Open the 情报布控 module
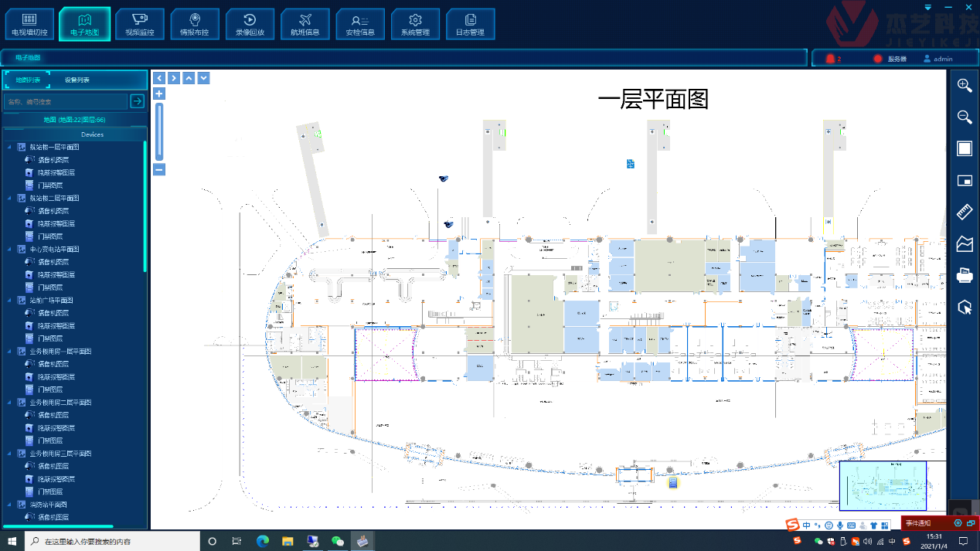This screenshot has height=551, width=980. coord(195,23)
